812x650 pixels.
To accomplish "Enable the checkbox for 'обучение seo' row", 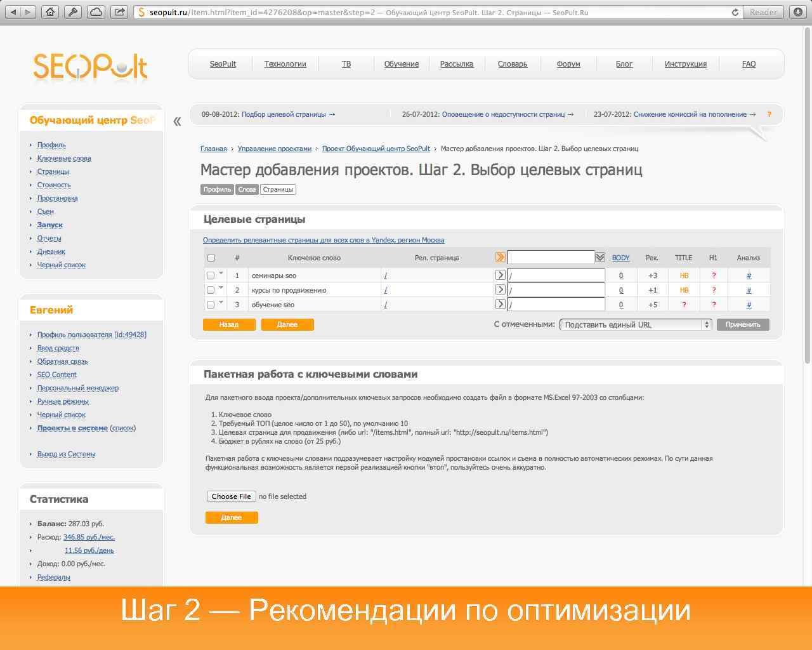I will tap(210, 304).
